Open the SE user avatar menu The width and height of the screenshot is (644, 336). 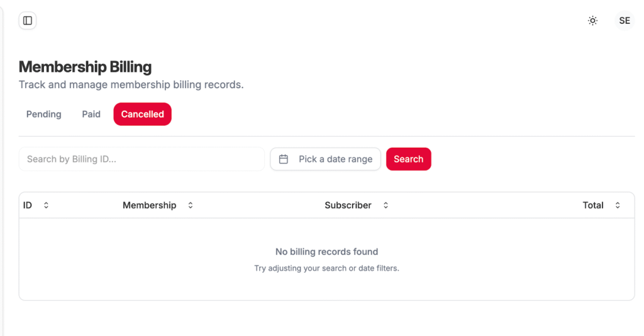pos(624,21)
